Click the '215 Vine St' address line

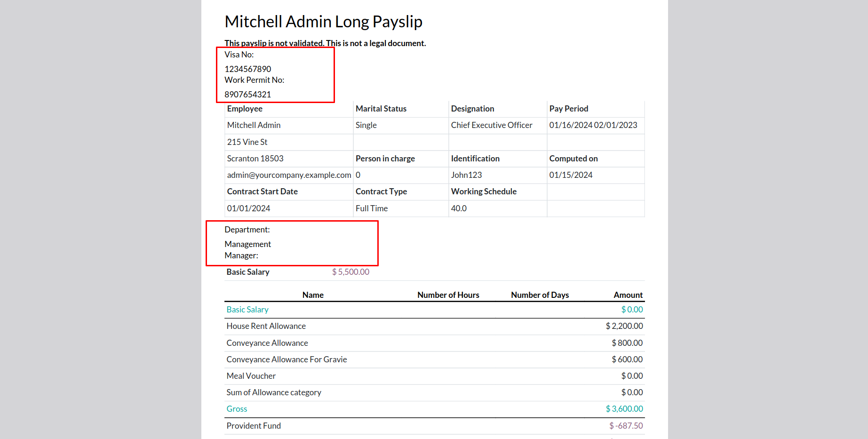[247, 142]
